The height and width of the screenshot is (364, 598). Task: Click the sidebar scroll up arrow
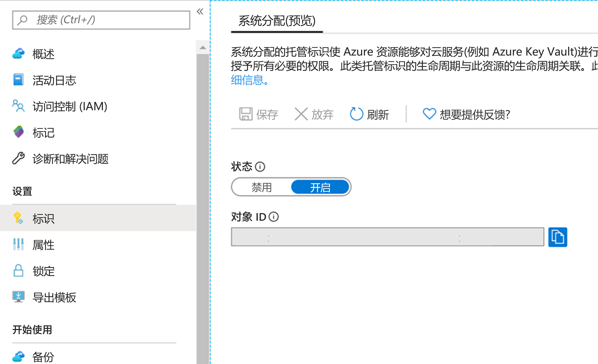click(203, 48)
